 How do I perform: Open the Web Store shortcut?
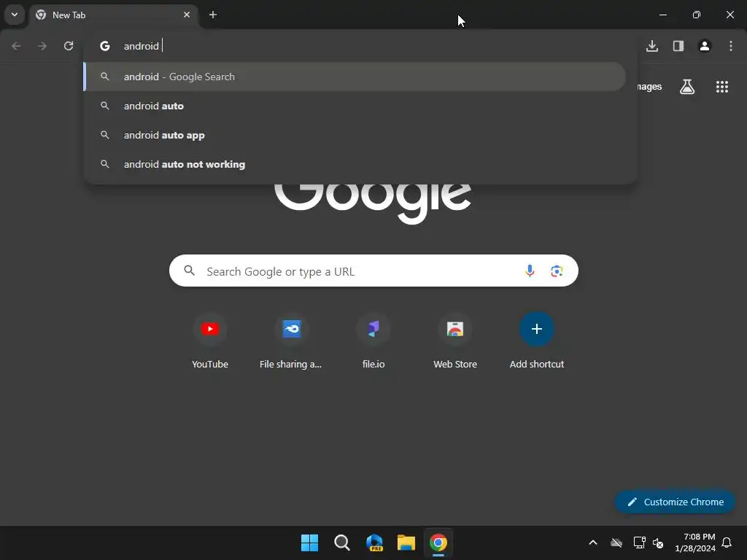tap(455, 341)
